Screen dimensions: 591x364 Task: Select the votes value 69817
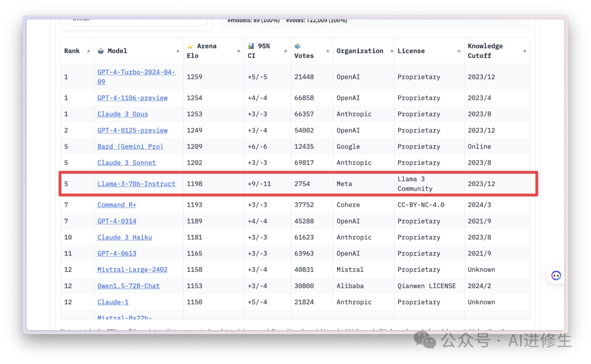point(304,163)
